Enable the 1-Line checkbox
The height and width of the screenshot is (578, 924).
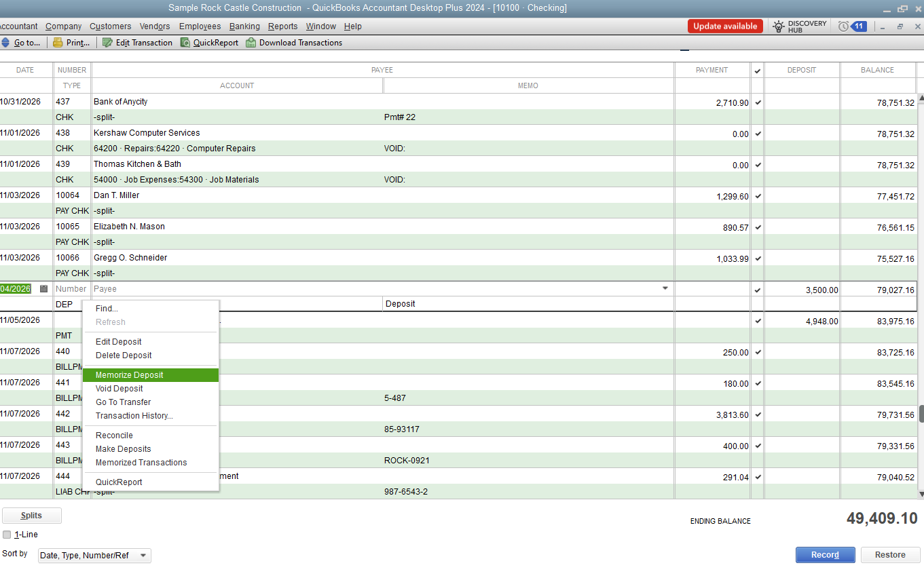point(7,535)
